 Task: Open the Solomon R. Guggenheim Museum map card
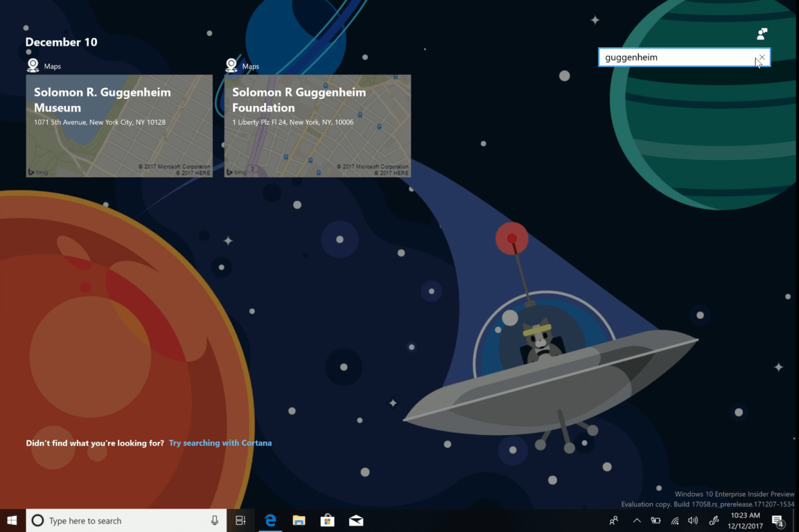coord(119,126)
